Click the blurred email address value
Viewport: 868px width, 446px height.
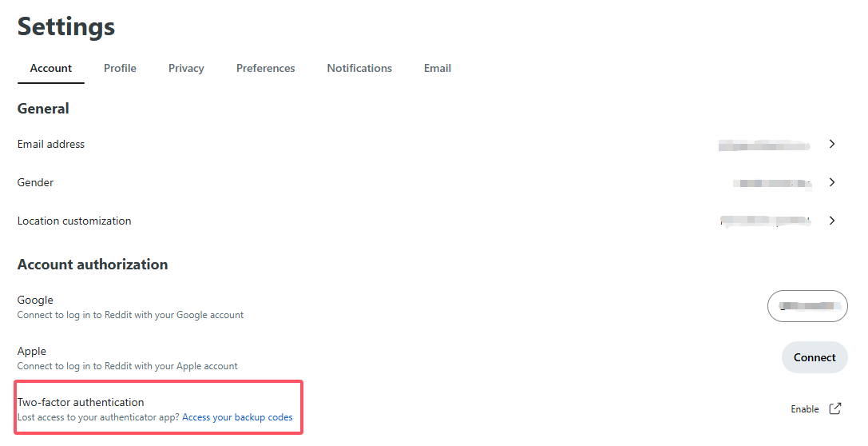click(764, 145)
